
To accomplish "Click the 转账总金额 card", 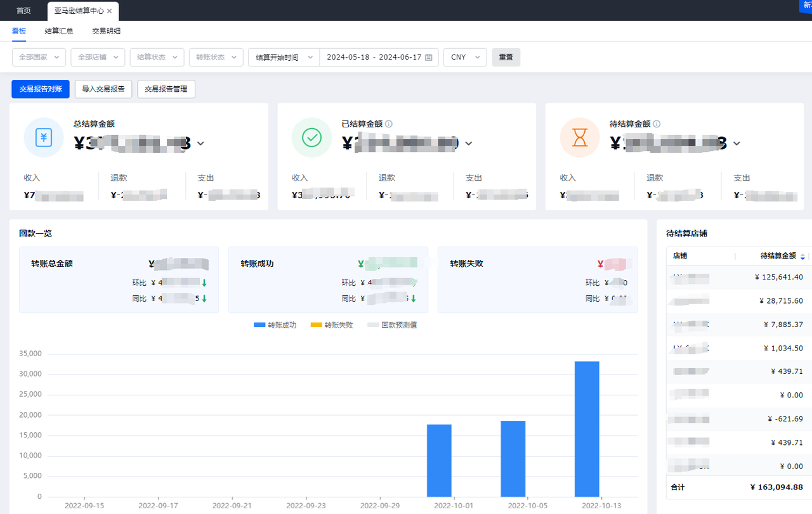I will click(x=119, y=280).
